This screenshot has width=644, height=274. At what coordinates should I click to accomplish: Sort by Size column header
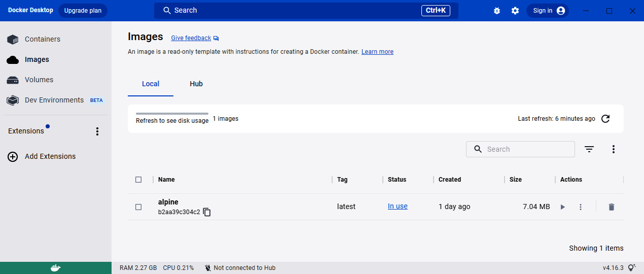tap(516, 180)
